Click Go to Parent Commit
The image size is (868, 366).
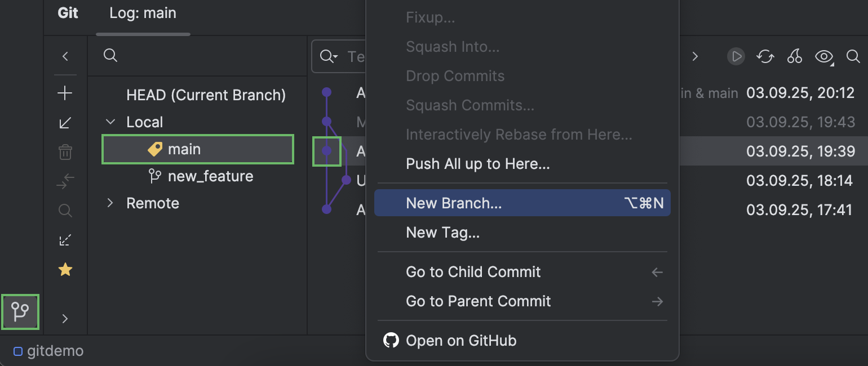pyautogui.click(x=478, y=301)
